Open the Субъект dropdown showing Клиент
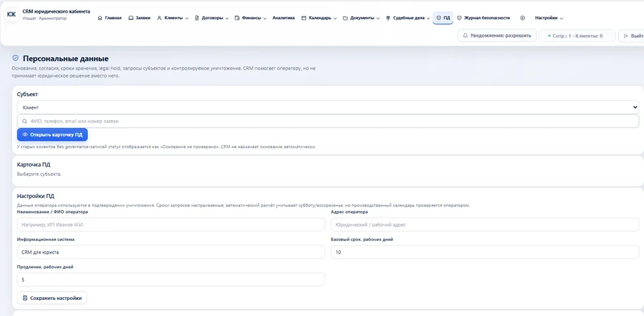Image resolution: width=644 pixels, height=316 pixels. (328, 107)
